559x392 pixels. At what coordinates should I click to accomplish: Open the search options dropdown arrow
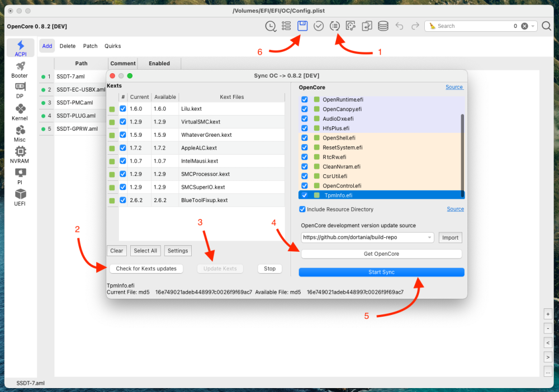tap(533, 26)
